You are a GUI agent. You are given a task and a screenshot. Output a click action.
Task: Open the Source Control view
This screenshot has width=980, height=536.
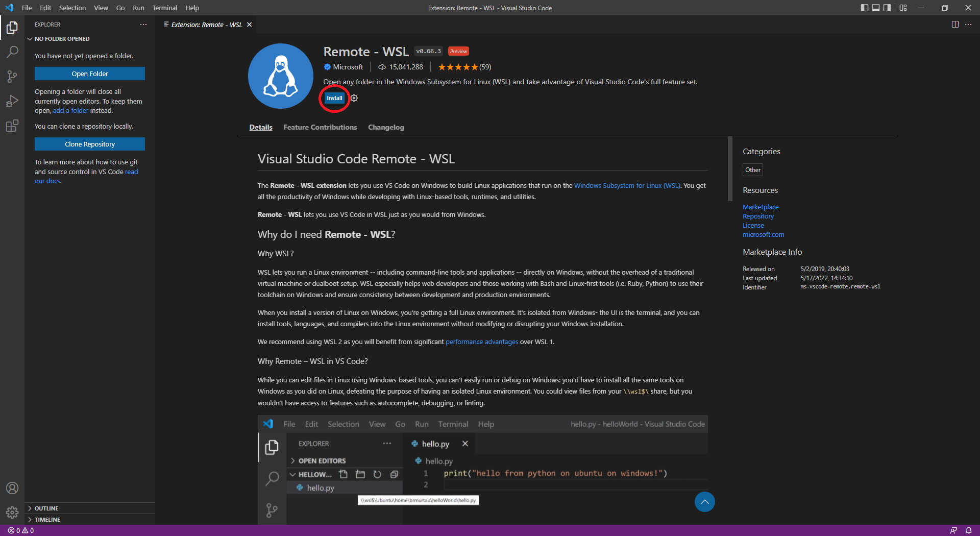tap(12, 76)
